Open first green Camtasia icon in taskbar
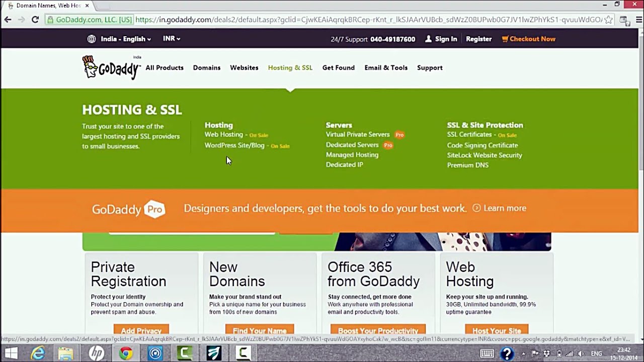The height and width of the screenshot is (362, 644). [x=185, y=353]
